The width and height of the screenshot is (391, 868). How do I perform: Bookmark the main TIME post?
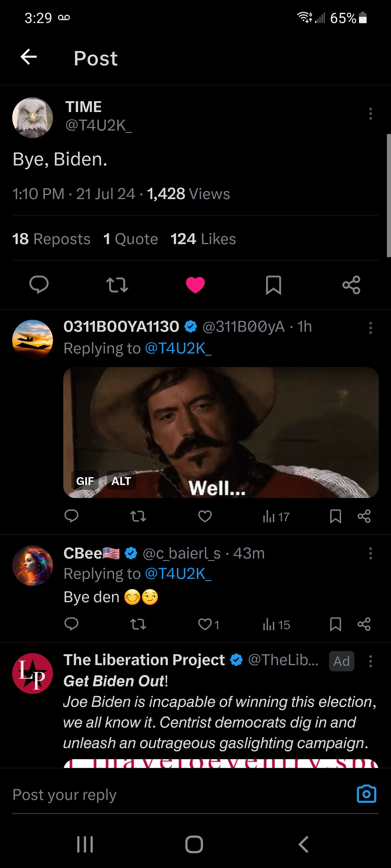[273, 285]
